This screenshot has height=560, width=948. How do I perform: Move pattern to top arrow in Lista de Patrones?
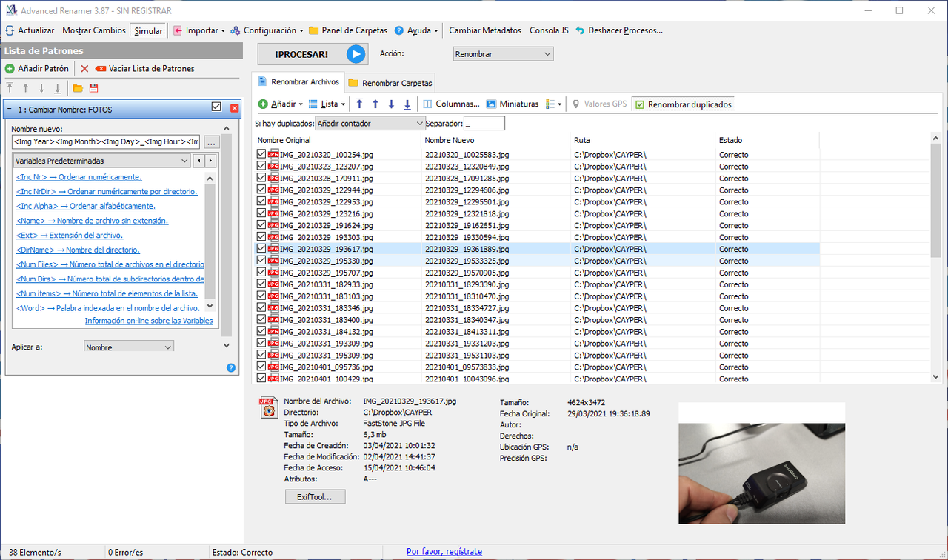tap(10, 88)
